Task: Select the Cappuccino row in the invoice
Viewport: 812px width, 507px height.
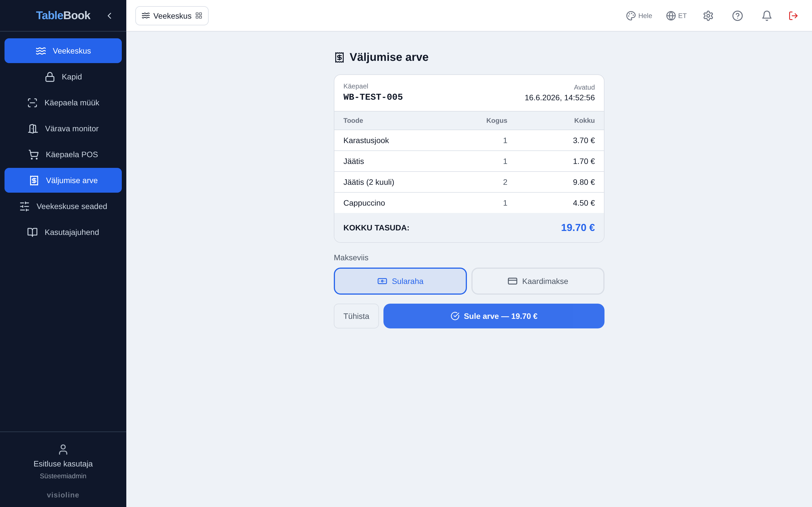Action: pyautogui.click(x=469, y=203)
